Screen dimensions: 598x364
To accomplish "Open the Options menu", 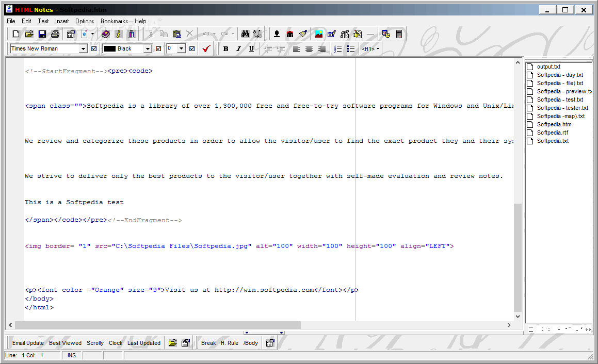I will coord(85,21).
